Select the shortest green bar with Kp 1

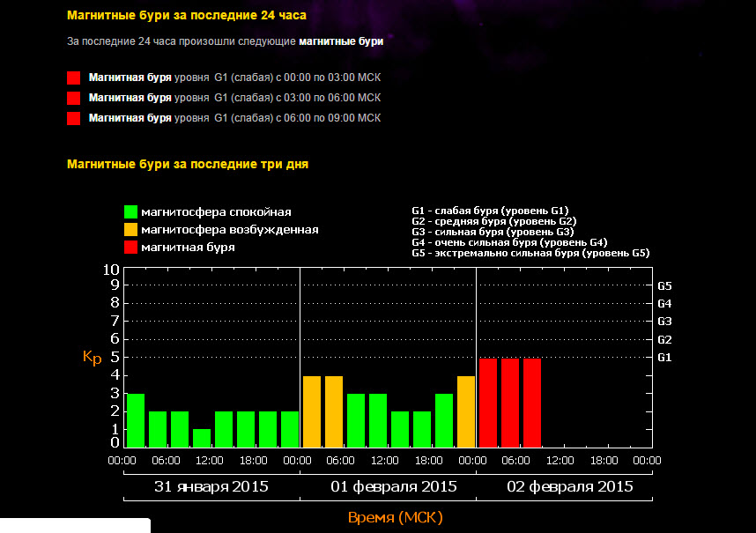(x=202, y=439)
